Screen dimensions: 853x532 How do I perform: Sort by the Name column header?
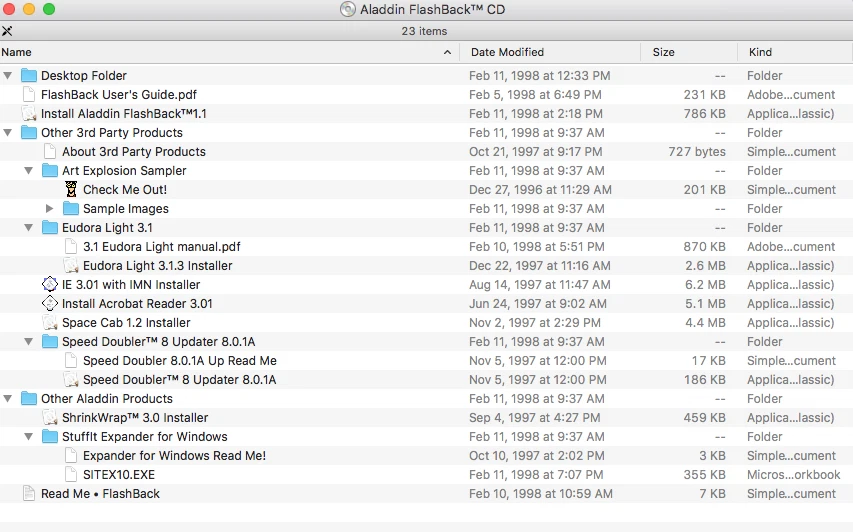coord(230,52)
